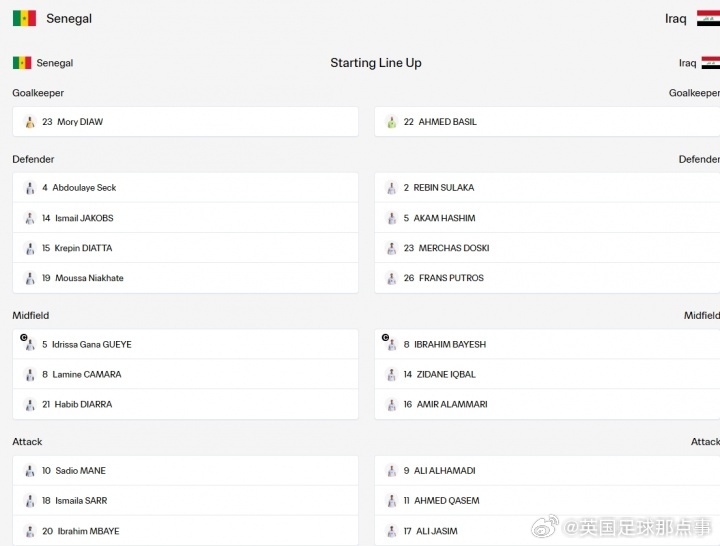720x546 pixels.
Task: Click Abdoulaye Seck player icon
Action: tap(30, 188)
